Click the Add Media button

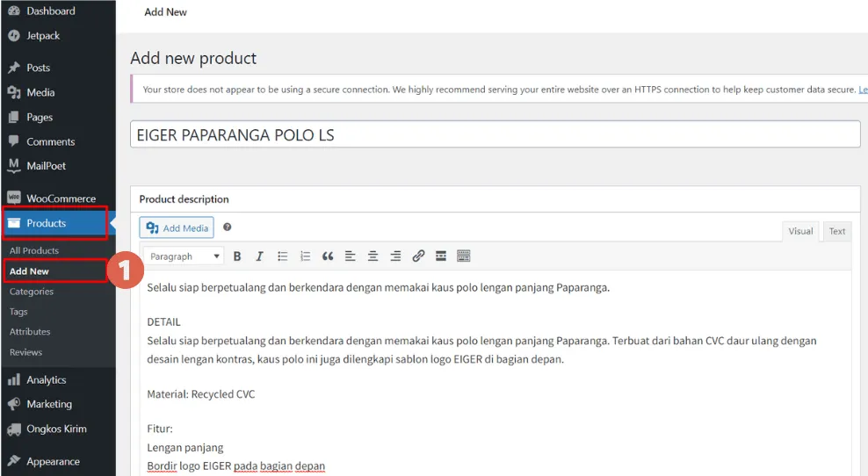(x=177, y=227)
